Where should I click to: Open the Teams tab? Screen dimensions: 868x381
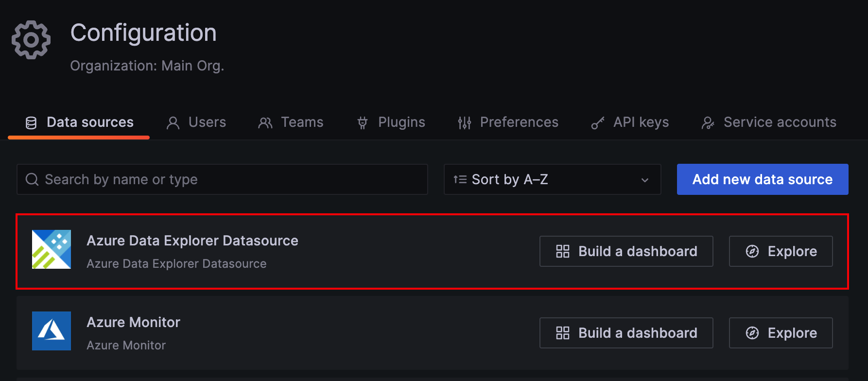tap(291, 122)
